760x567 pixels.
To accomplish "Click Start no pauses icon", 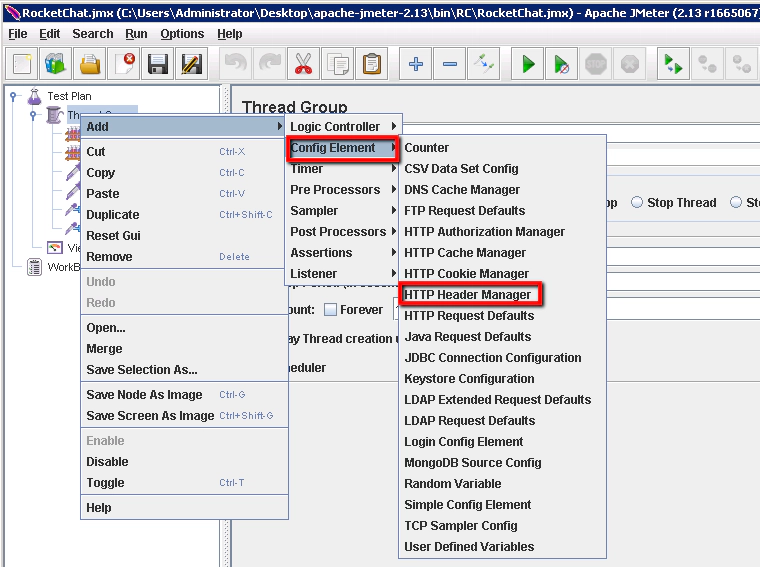I will tap(561, 64).
